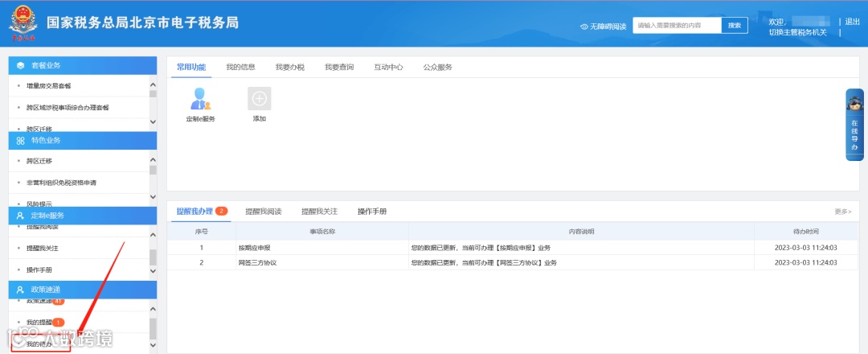
Task: Click the 序号 column header
Action: tap(202, 231)
